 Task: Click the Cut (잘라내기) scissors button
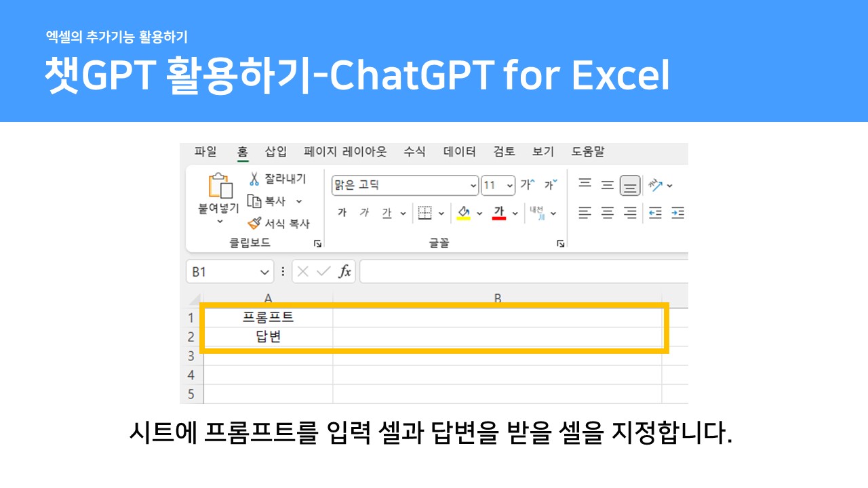tap(277, 179)
